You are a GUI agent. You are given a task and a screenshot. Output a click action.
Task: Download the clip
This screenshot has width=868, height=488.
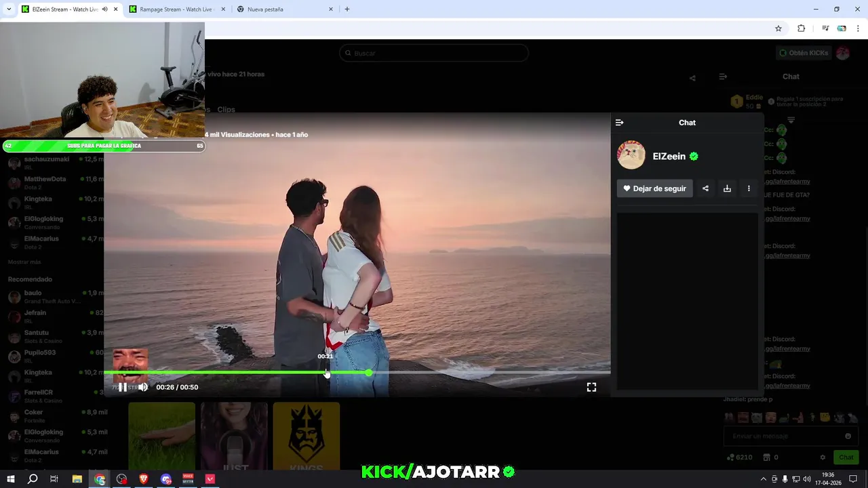727,188
